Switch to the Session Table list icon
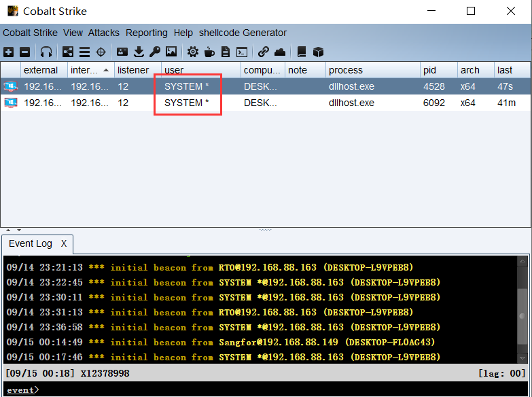 click(84, 52)
